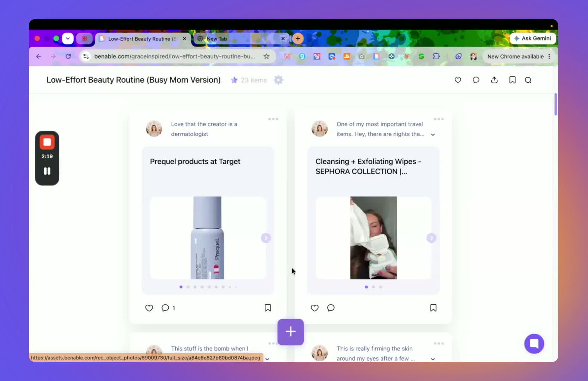
Task: Expand the firming skin description chevron
Action: 433,359
